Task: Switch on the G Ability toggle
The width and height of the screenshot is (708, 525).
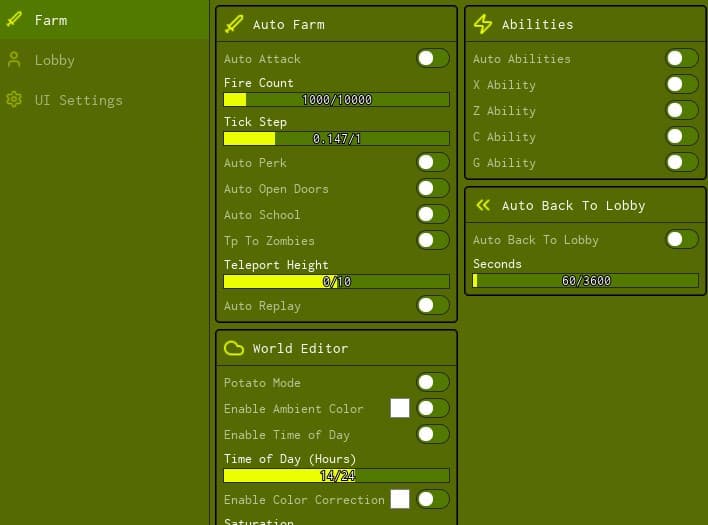Action: click(682, 163)
